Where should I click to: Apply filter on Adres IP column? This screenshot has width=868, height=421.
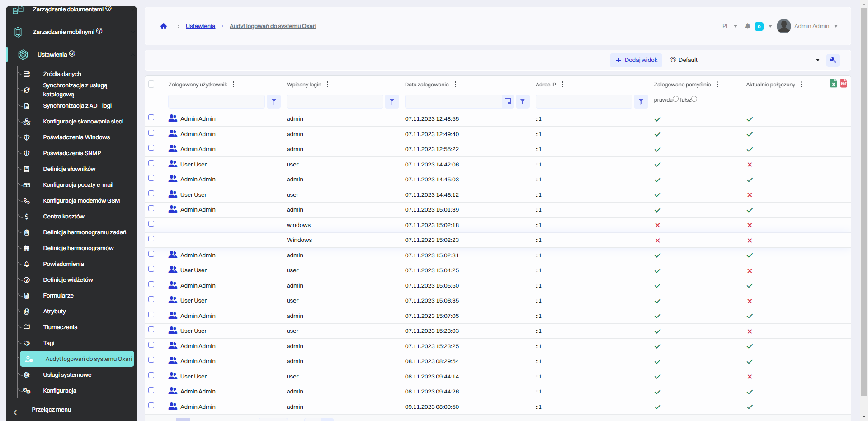pos(641,102)
